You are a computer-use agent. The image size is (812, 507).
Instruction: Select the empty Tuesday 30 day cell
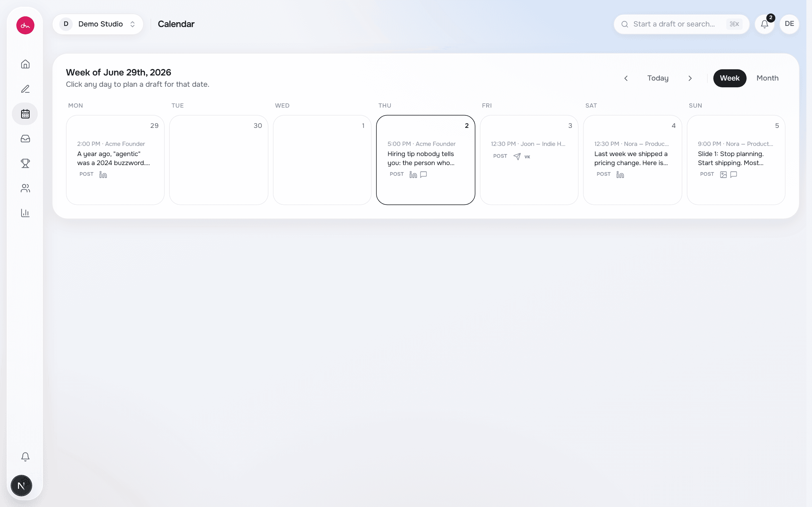[x=219, y=160]
